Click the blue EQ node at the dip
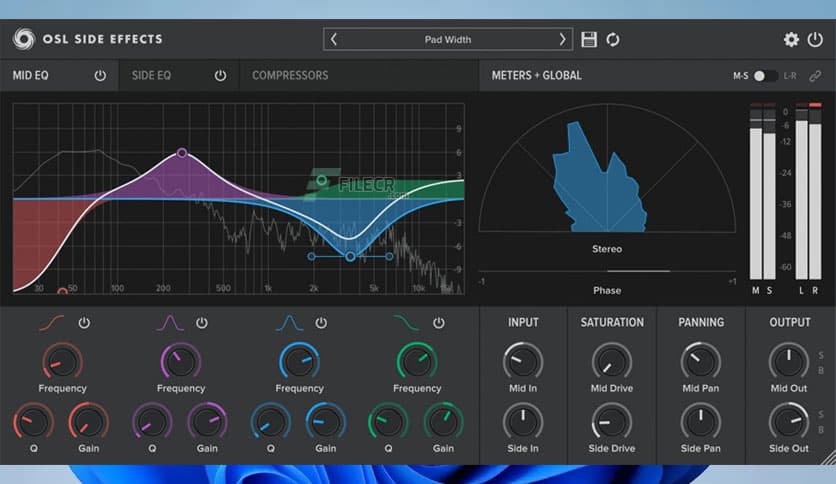 point(350,256)
